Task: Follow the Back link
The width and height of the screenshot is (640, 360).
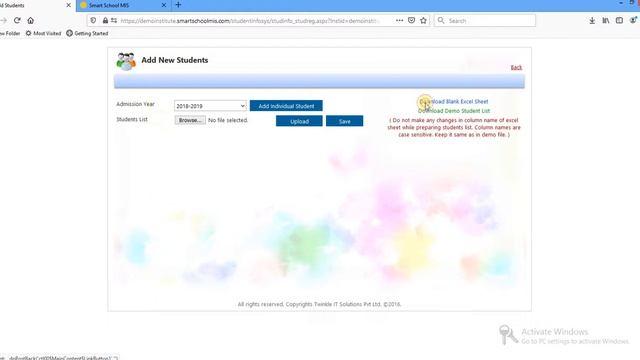Action: (516, 67)
